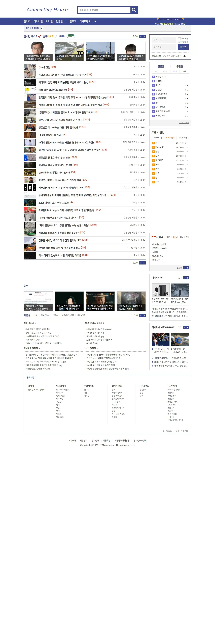Screen dimensions: 215x644
Task: Select the KPOP그룹 trend tab
Action: tap(158, 138)
